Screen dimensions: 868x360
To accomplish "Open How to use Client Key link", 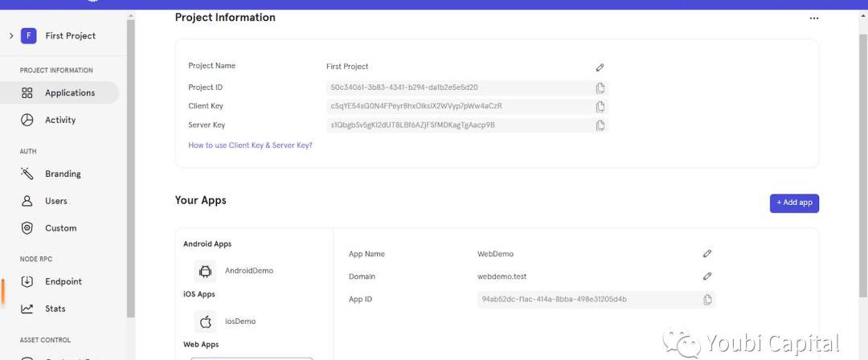I will tap(250, 145).
